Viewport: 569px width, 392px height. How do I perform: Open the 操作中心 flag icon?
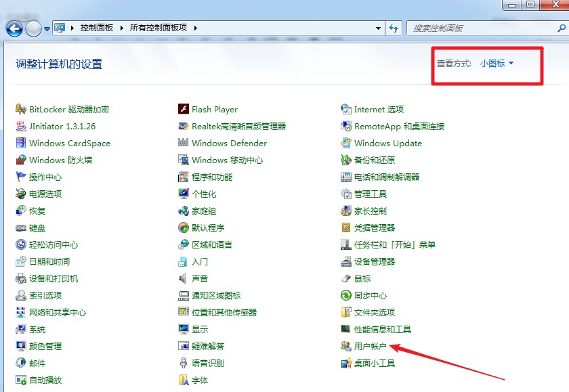[21, 177]
